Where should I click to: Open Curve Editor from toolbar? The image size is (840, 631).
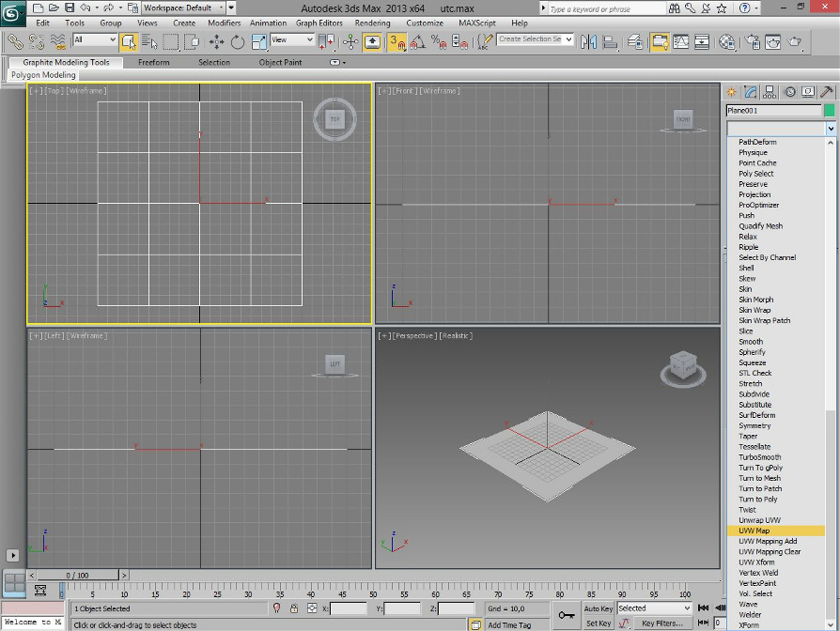[681, 41]
